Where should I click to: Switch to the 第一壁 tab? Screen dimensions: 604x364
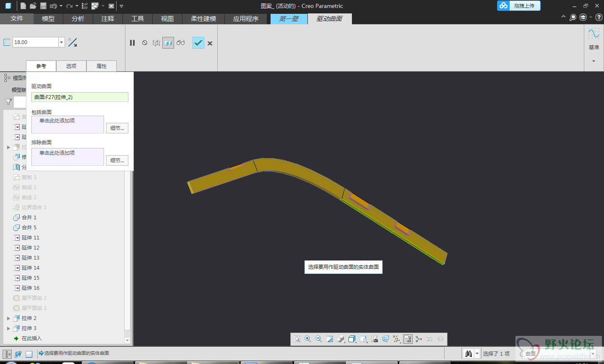click(x=289, y=19)
